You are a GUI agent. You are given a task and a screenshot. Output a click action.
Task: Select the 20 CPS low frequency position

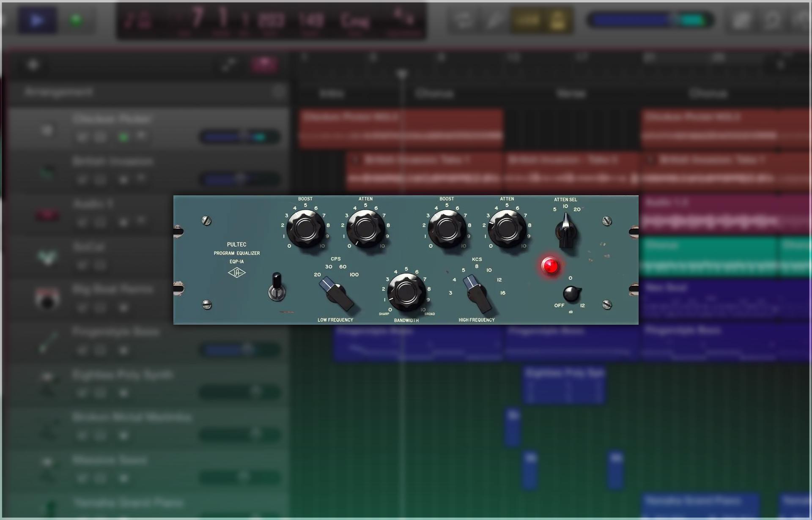pos(317,274)
